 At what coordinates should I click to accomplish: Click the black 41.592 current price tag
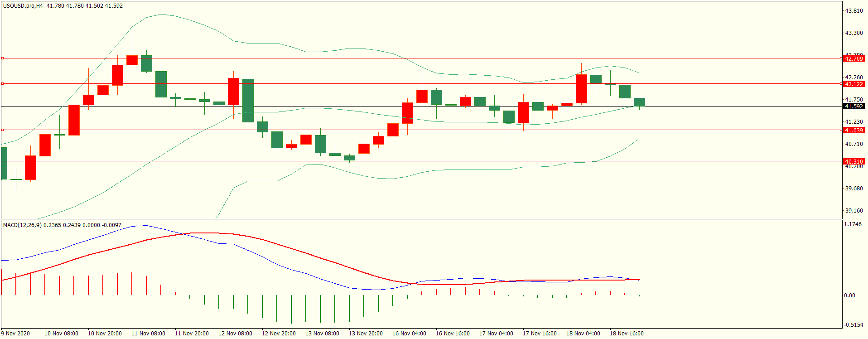(x=854, y=107)
